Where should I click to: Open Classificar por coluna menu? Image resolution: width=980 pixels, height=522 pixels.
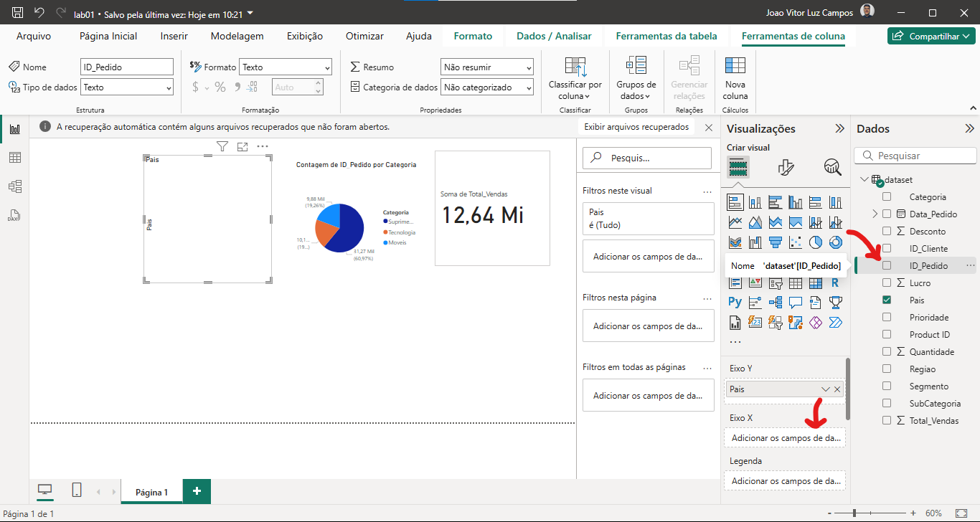click(575, 78)
